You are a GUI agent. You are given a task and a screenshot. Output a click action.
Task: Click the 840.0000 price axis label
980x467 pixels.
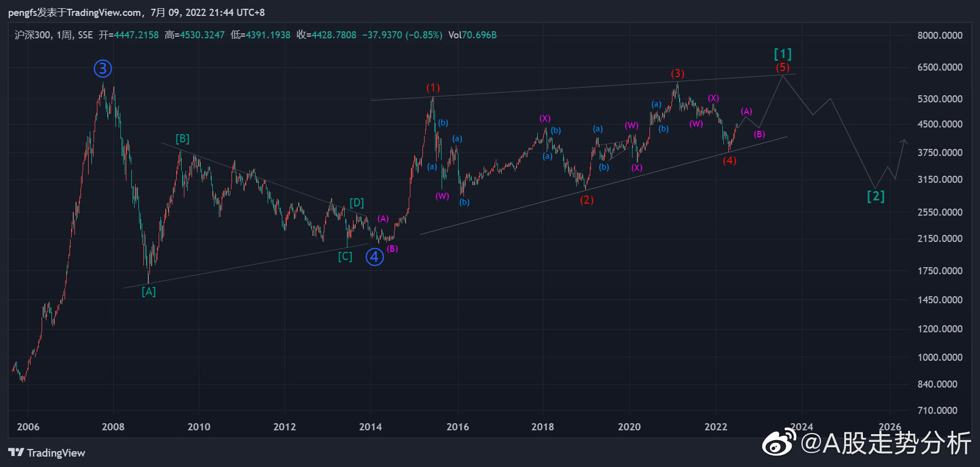pos(937,384)
